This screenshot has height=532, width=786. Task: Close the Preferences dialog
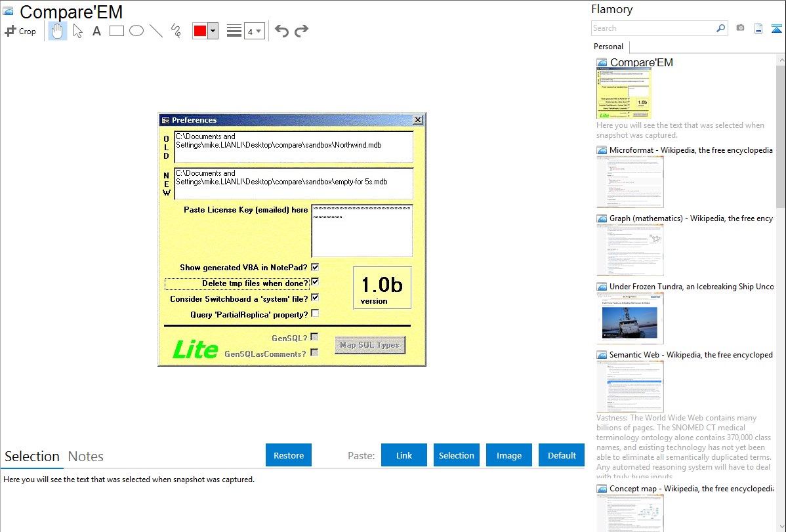click(417, 120)
